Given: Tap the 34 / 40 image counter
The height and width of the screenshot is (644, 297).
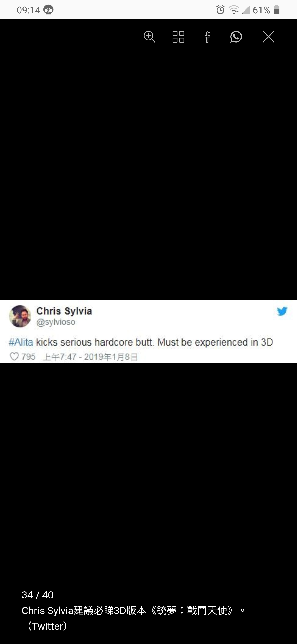Looking at the screenshot, I should click(38, 595).
